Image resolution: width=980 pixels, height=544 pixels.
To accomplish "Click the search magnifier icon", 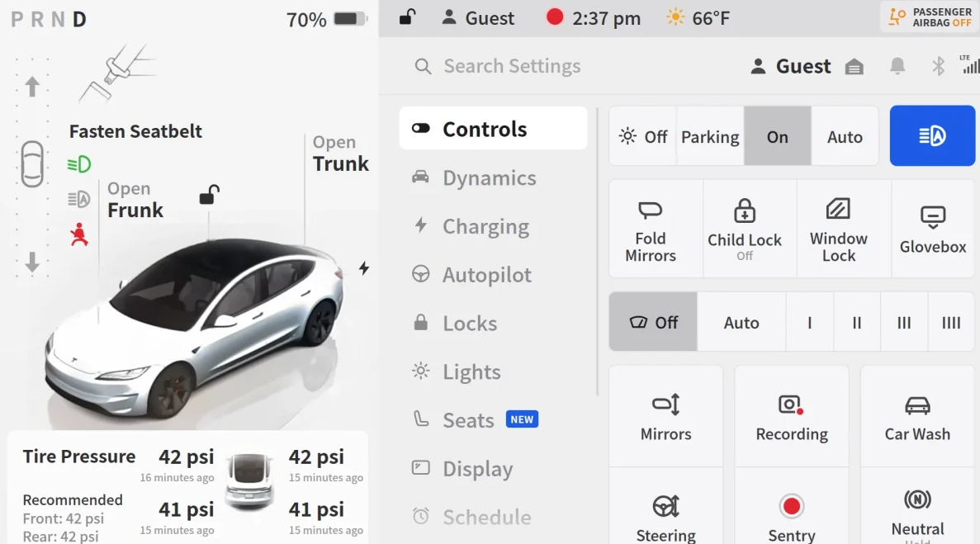I will pyautogui.click(x=423, y=66).
